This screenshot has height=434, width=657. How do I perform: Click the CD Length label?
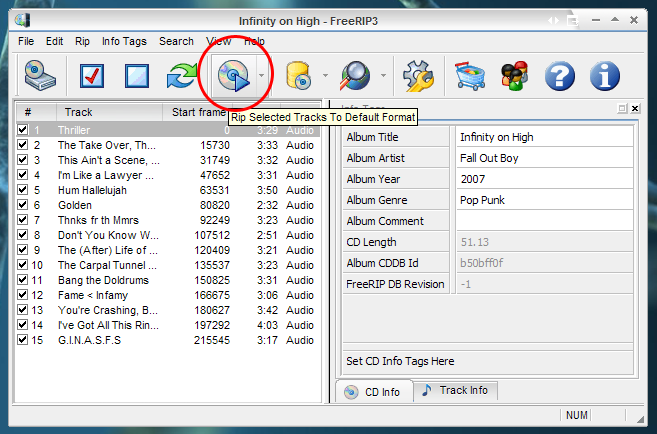371,242
